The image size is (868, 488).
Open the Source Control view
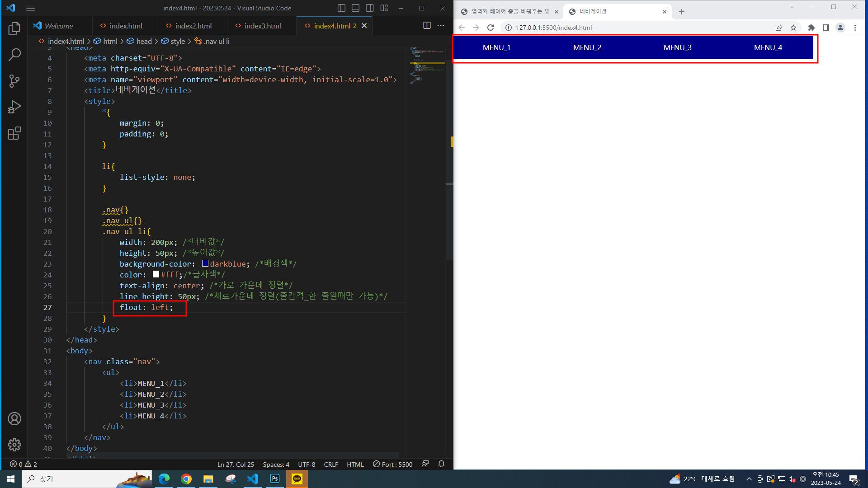click(x=14, y=81)
